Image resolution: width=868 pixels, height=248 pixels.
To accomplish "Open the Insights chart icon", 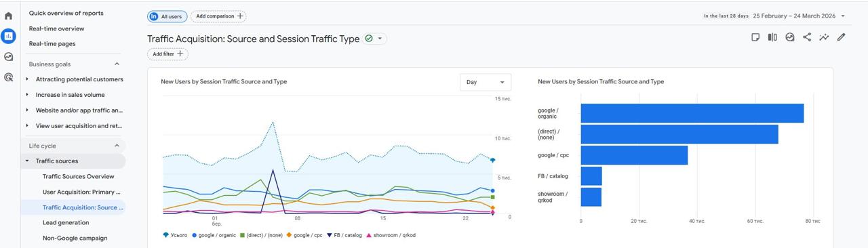I will [x=790, y=37].
